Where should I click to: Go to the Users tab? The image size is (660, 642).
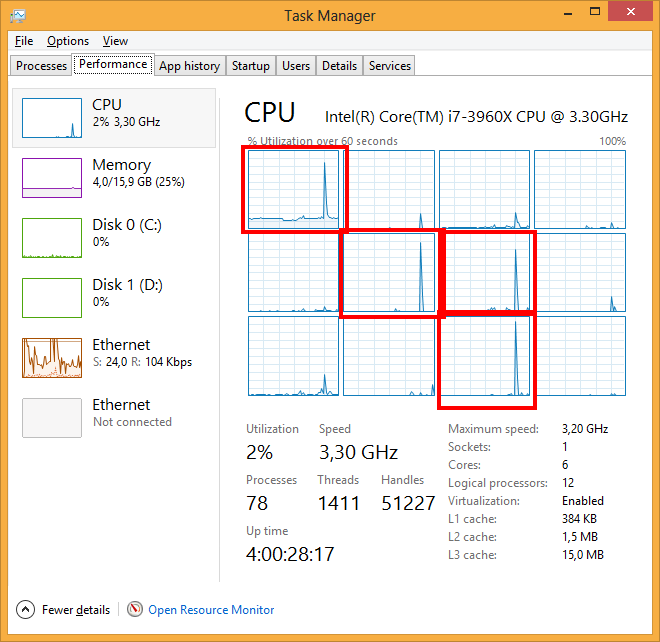coord(295,66)
